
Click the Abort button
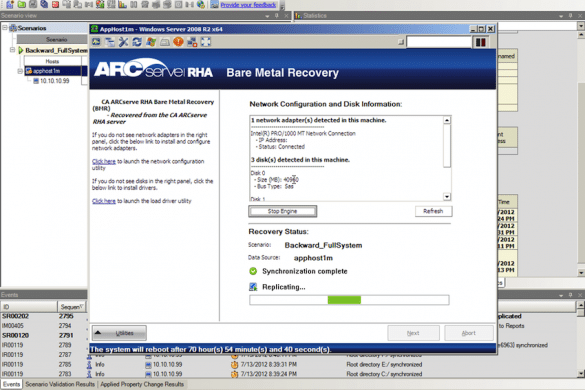click(469, 333)
